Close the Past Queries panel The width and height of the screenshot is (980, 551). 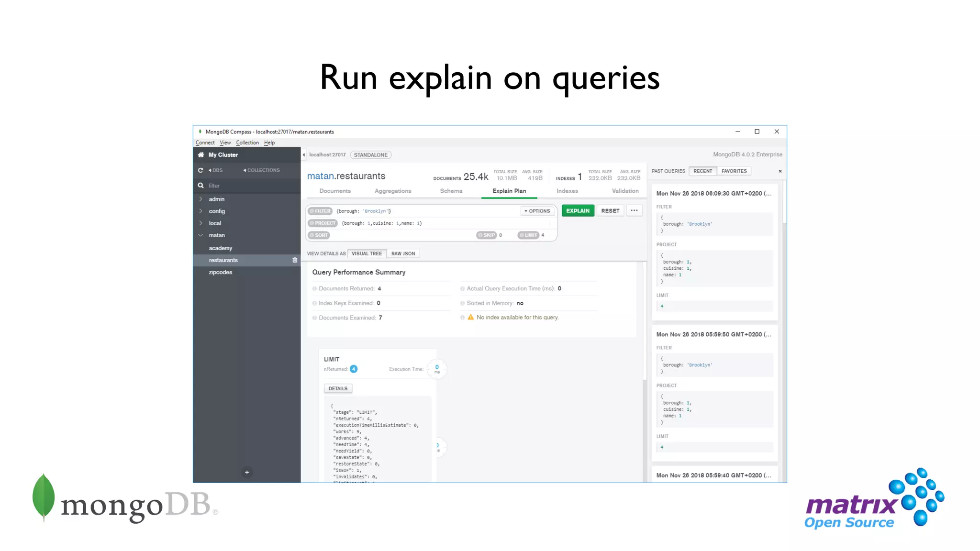(780, 171)
